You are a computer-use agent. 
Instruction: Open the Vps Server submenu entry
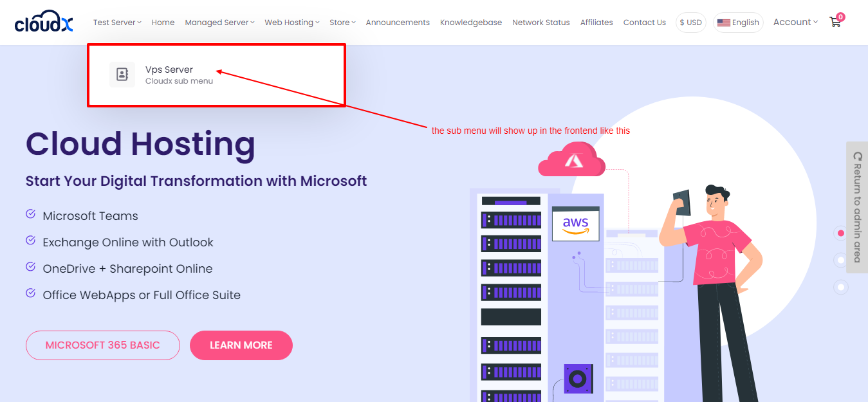169,69
